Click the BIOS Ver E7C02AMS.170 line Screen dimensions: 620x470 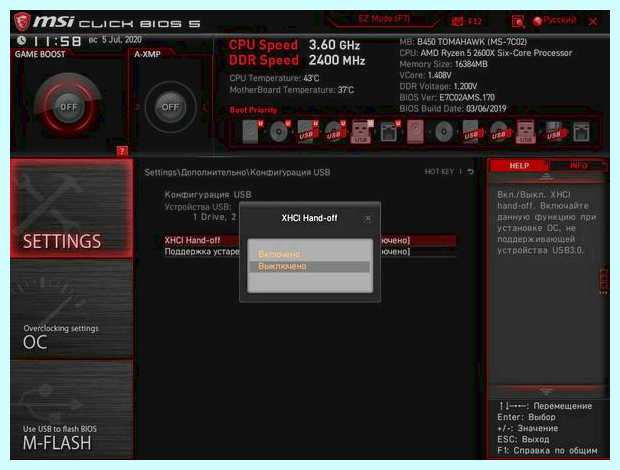click(x=447, y=97)
